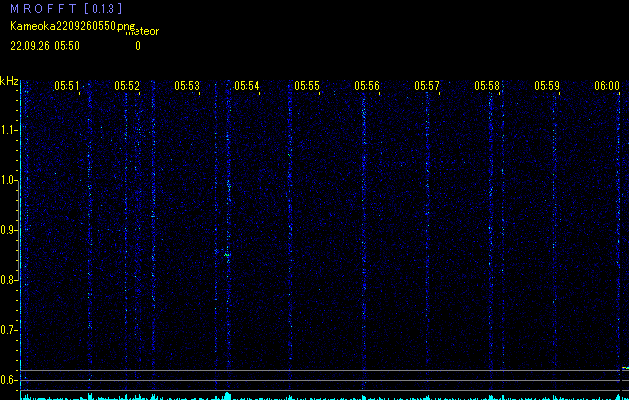Image resolution: width=629 pixels, height=400 pixels.
Task: Click the 1.1 kHz frequency label
Action: [8, 130]
